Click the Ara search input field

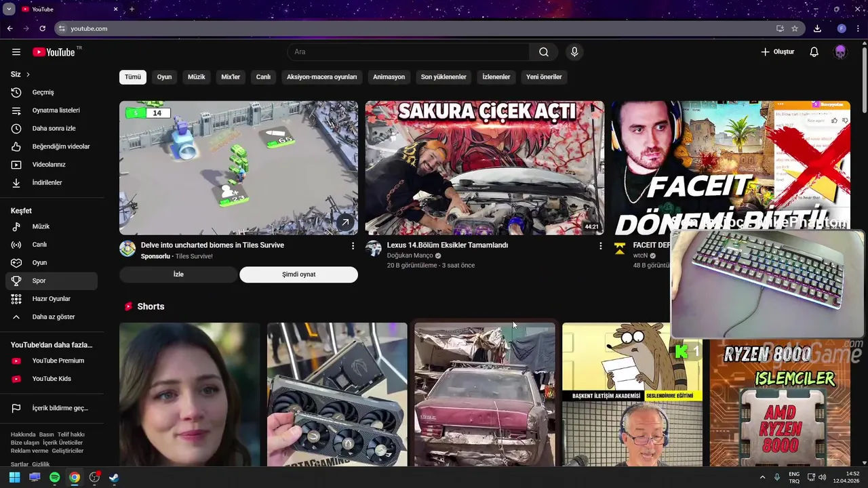408,52
